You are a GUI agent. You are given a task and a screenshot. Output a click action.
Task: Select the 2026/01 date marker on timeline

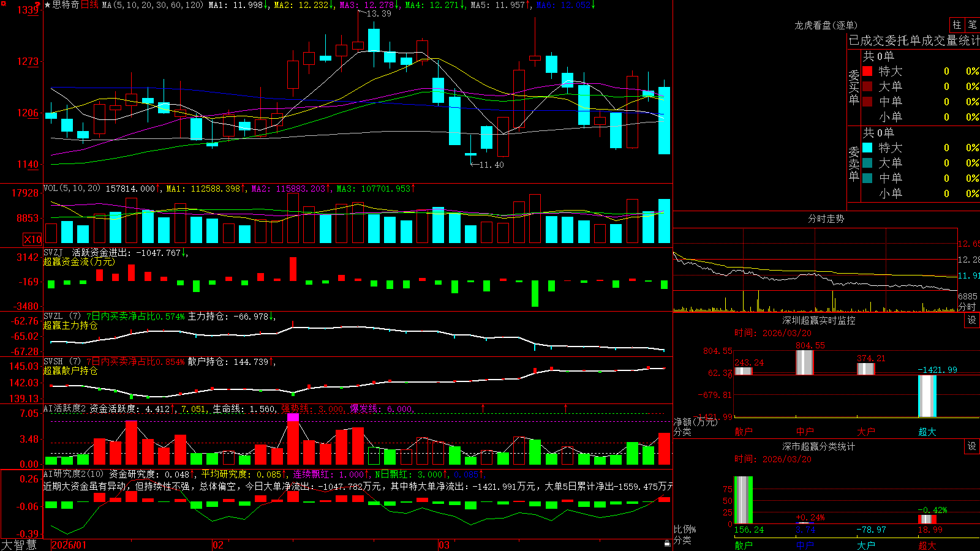(69, 545)
